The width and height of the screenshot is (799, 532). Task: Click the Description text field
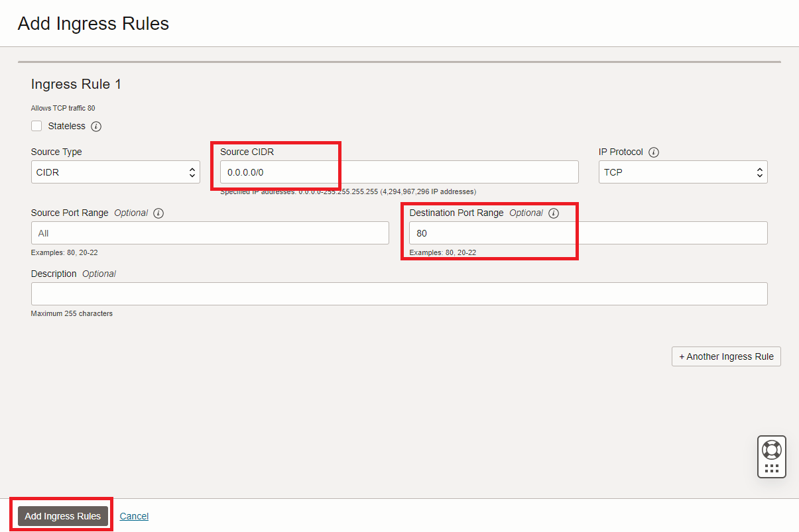(399, 294)
